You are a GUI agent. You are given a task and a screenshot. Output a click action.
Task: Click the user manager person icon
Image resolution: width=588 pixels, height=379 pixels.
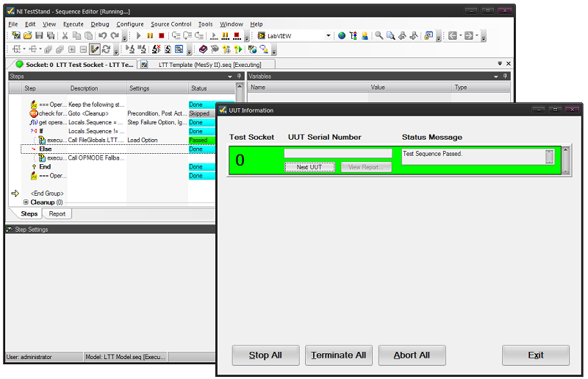click(365, 35)
